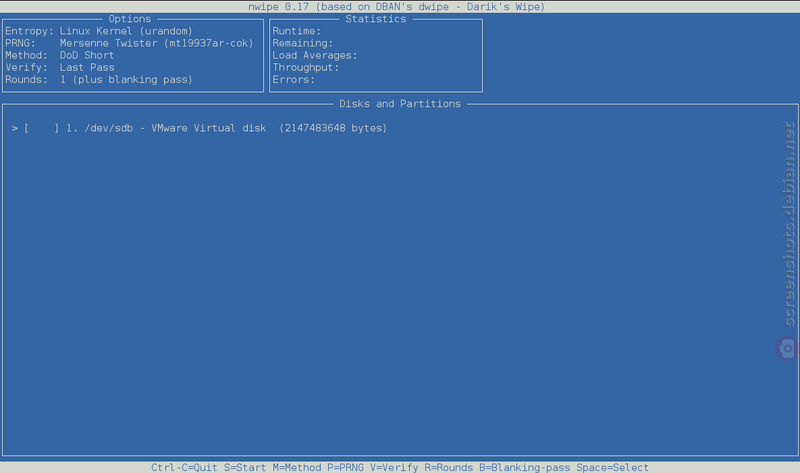Click the Ctrl-C=Quit shortcut in footer

click(184, 467)
